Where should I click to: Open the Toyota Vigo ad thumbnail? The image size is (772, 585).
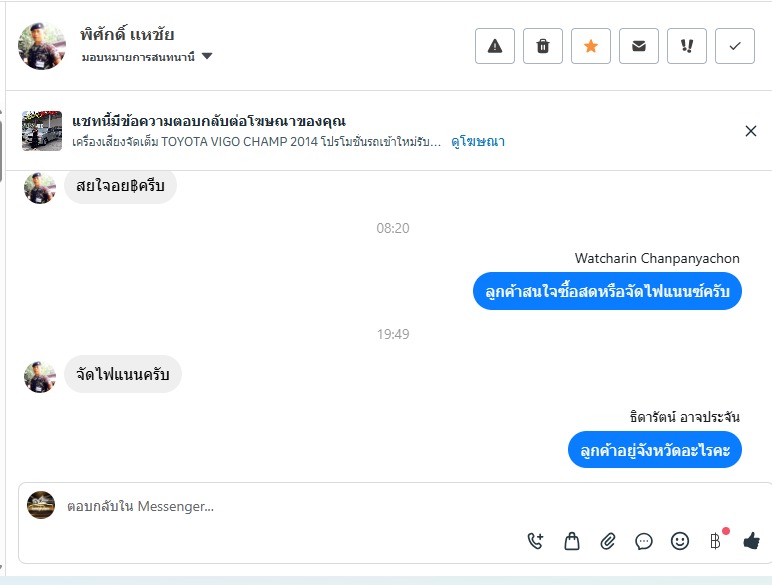click(42, 131)
